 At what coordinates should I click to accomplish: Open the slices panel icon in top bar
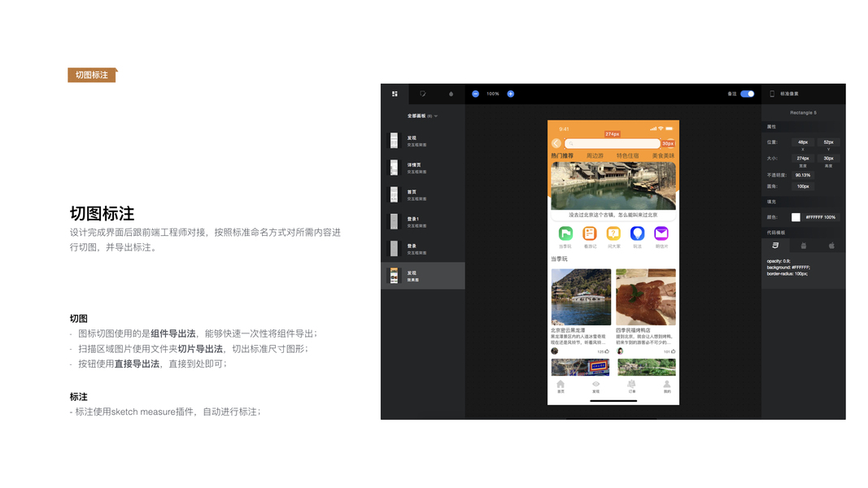[423, 94]
